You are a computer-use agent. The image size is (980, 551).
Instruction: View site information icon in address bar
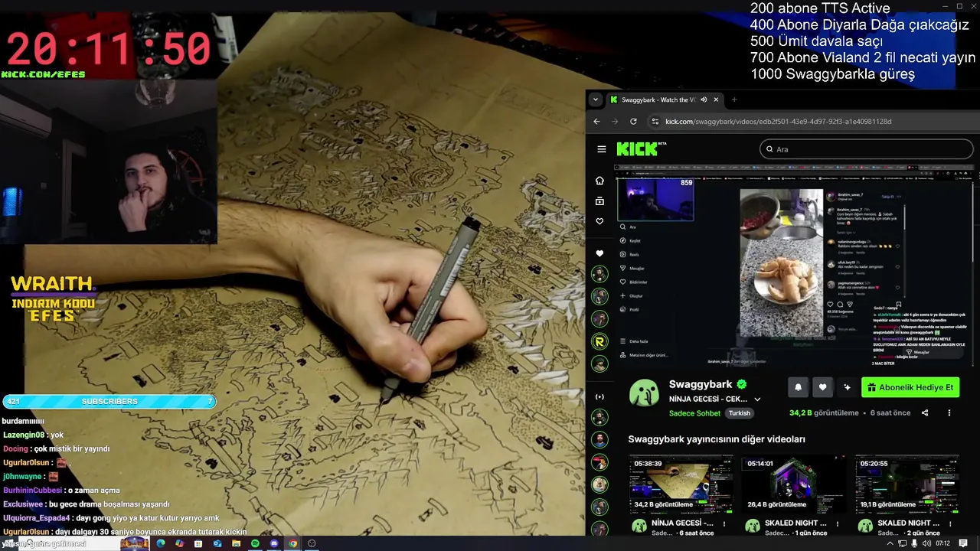[655, 121]
